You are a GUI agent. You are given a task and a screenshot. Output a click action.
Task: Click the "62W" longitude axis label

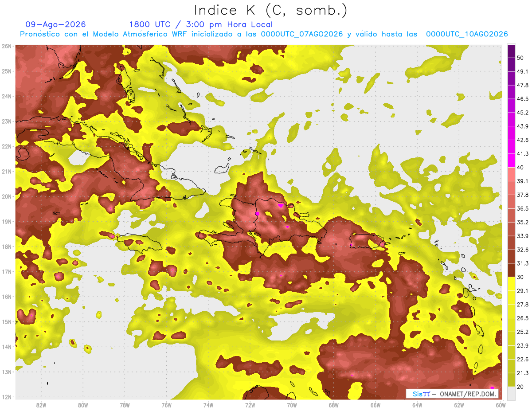coord(459,405)
